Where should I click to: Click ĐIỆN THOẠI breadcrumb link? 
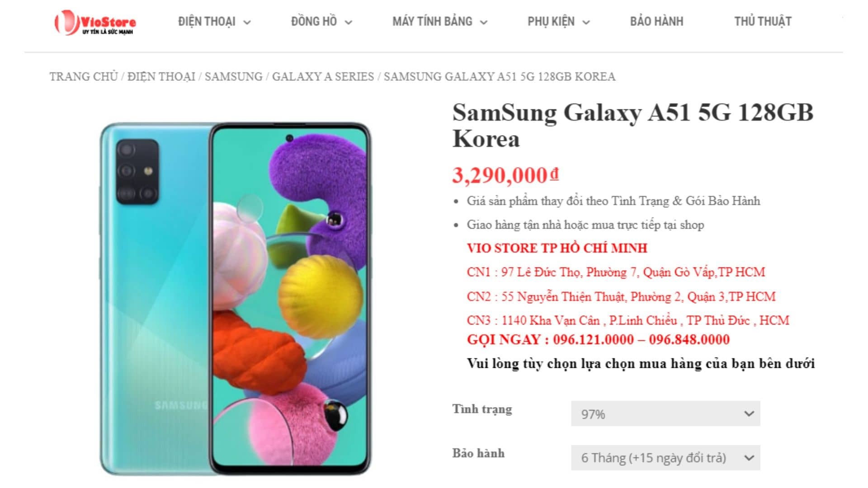click(161, 77)
